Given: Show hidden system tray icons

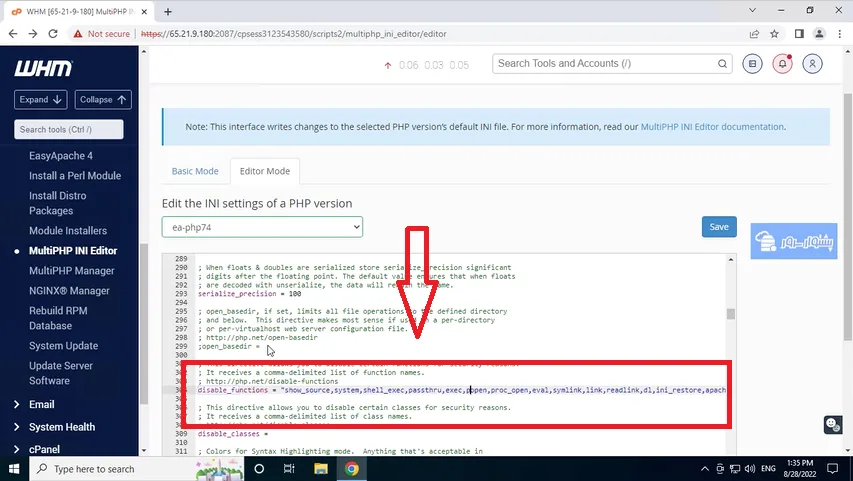Looking at the screenshot, I should pos(704,469).
